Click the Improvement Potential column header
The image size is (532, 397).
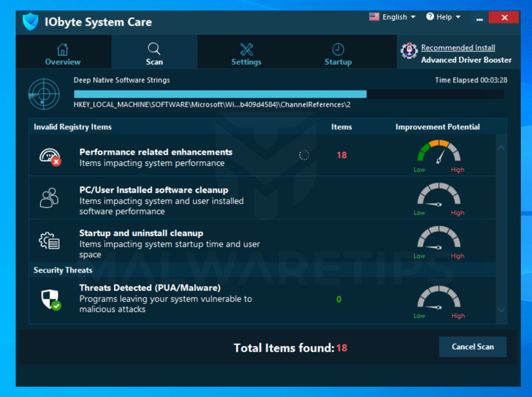click(438, 127)
